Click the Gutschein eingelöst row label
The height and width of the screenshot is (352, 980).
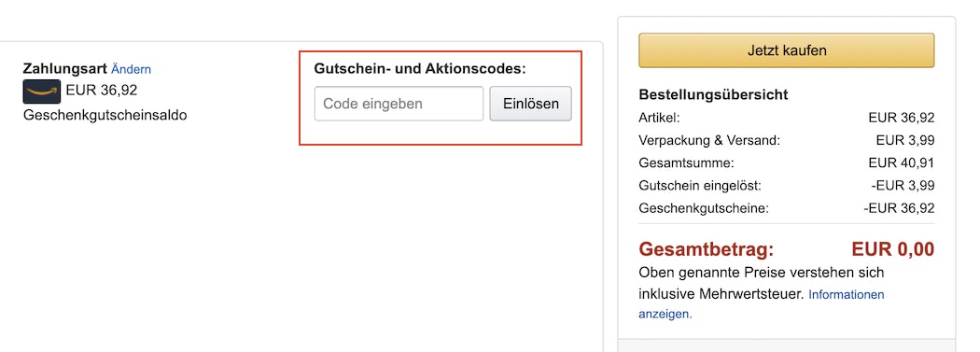pyautogui.click(x=700, y=186)
